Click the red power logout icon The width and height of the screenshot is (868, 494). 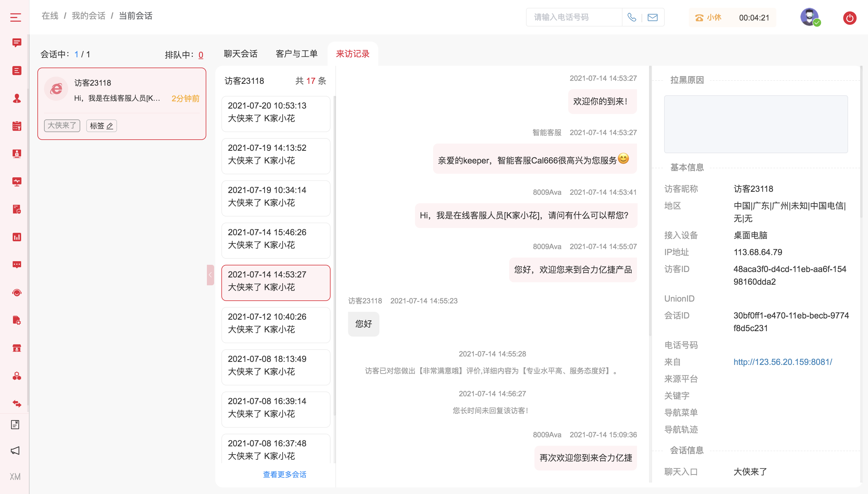[849, 18]
